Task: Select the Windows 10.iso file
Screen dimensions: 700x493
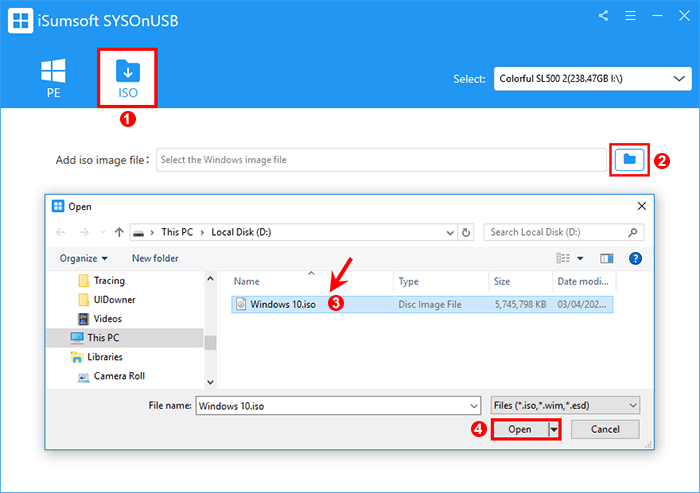Action: click(x=422, y=305)
